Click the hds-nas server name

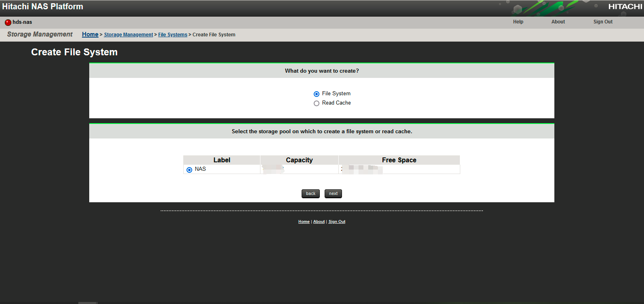(22, 22)
